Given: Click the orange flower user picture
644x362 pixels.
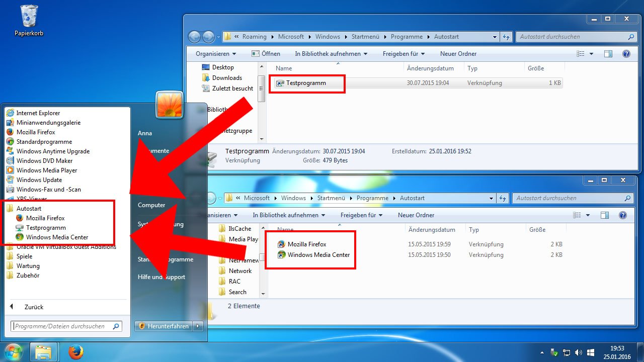Looking at the screenshot, I should 169,104.
